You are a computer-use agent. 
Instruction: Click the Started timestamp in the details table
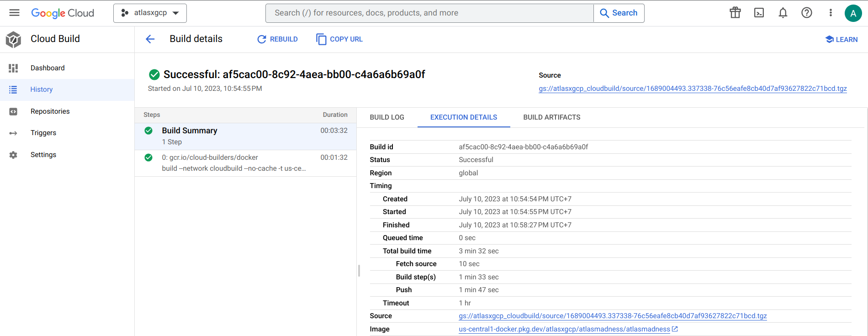tap(515, 212)
